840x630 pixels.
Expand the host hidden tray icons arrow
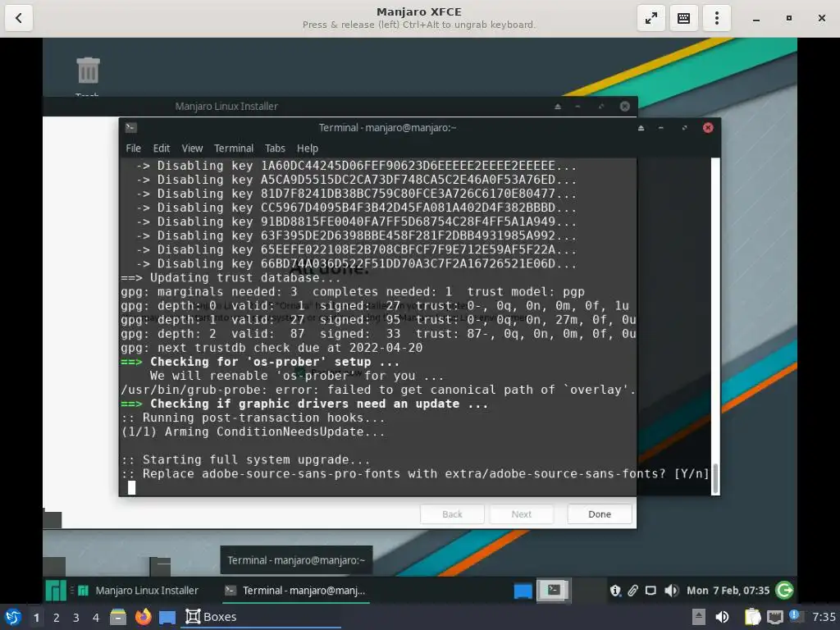[x=699, y=617]
